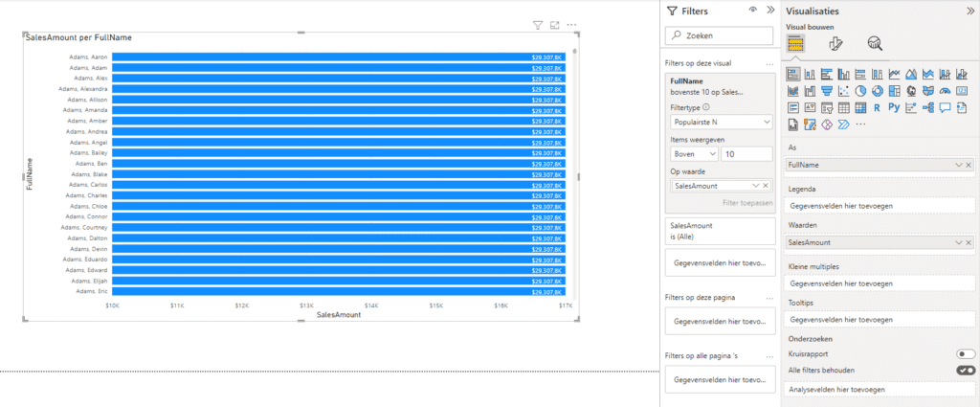Image resolution: width=980 pixels, height=407 pixels.
Task: Toggle Alle filters behouden switch
Action: pyautogui.click(x=966, y=370)
